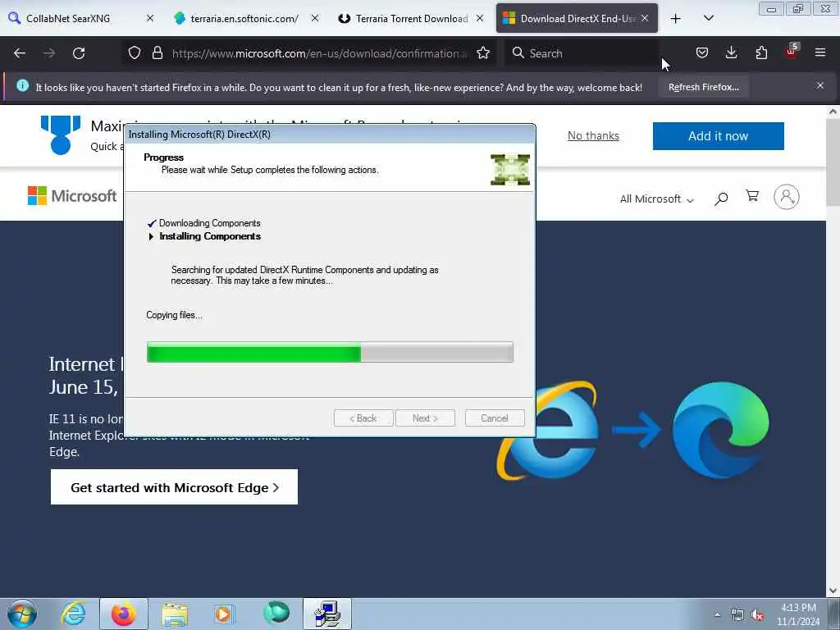Select the DirectX setup taskbar icon
The image size is (840, 630).
[x=327, y=614]
